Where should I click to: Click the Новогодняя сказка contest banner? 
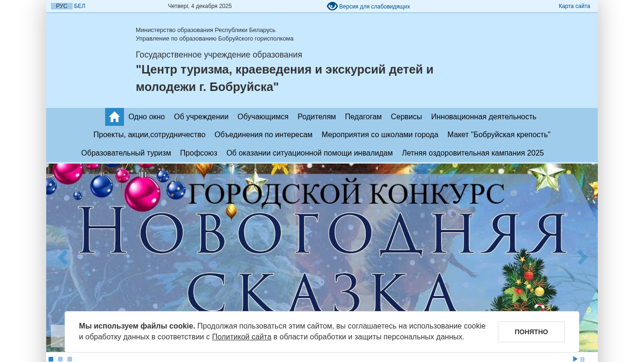click(322, 257)
